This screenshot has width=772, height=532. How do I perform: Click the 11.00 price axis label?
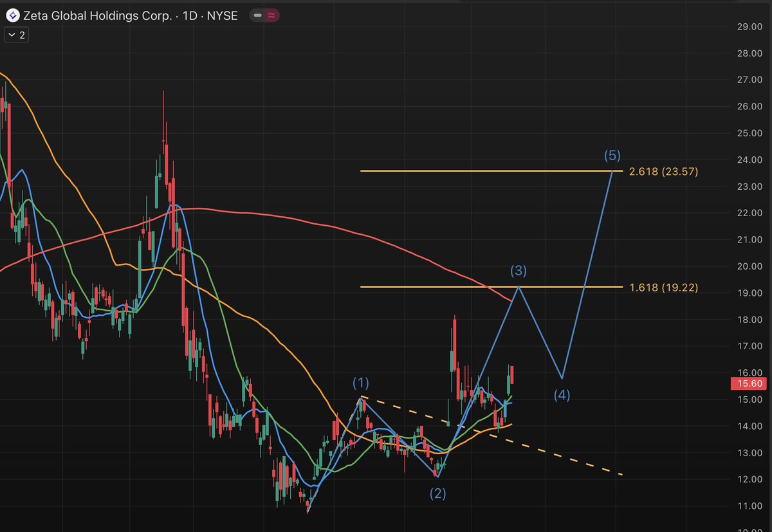coord(748,506)
